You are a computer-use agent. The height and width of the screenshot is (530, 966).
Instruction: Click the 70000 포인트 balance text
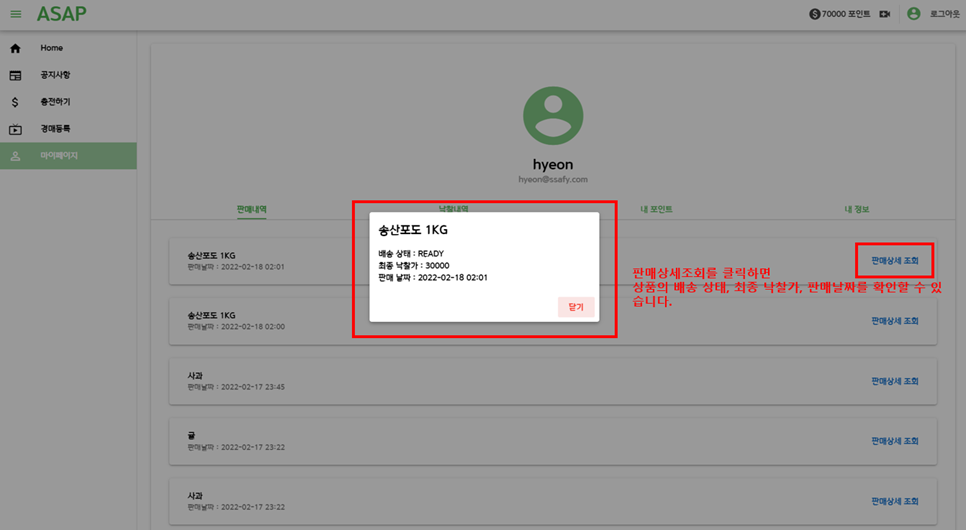click(x=845, y=14)
